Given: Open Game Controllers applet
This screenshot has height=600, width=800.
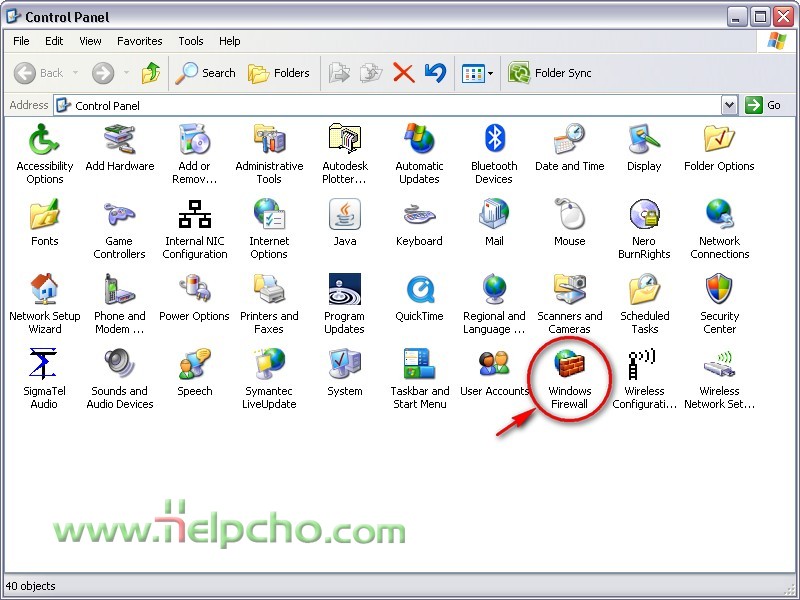Looking at the screenshot, I should (119, 229).
